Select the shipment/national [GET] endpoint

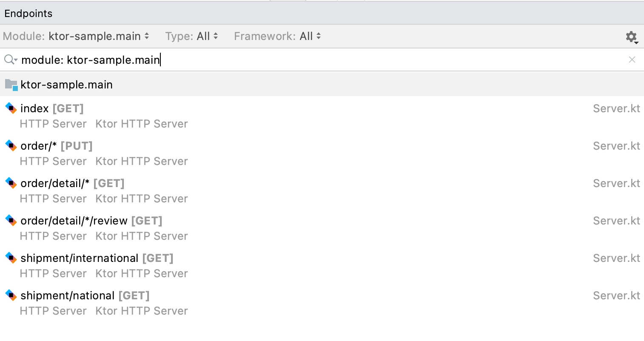322,303
